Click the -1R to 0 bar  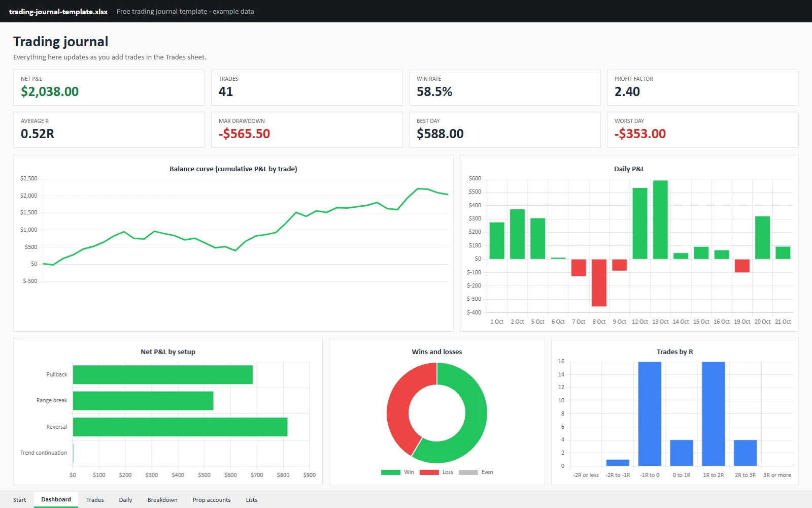click(x=650, y=414)
